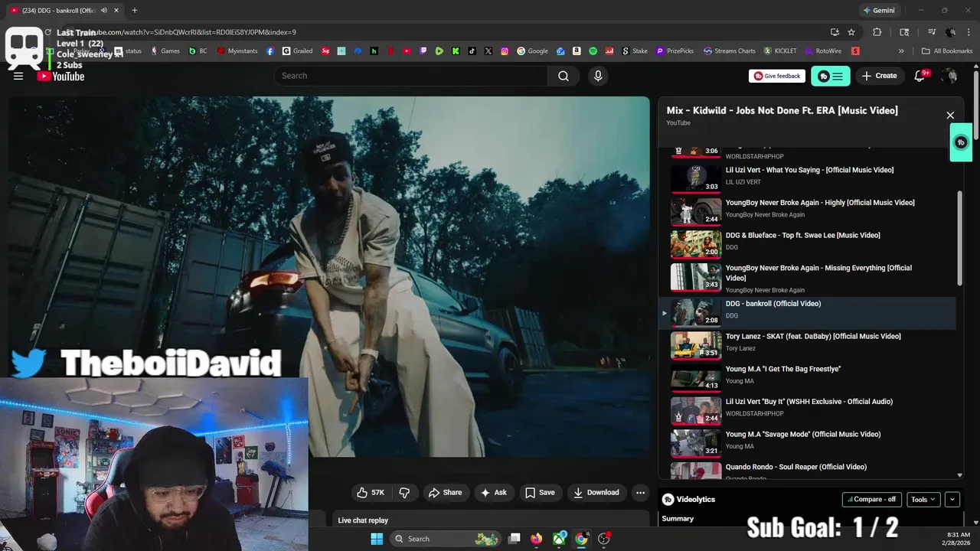Open Task View on the taskbar
The height and width of the screenshot is (551, 980).
(x=514, y=539)
